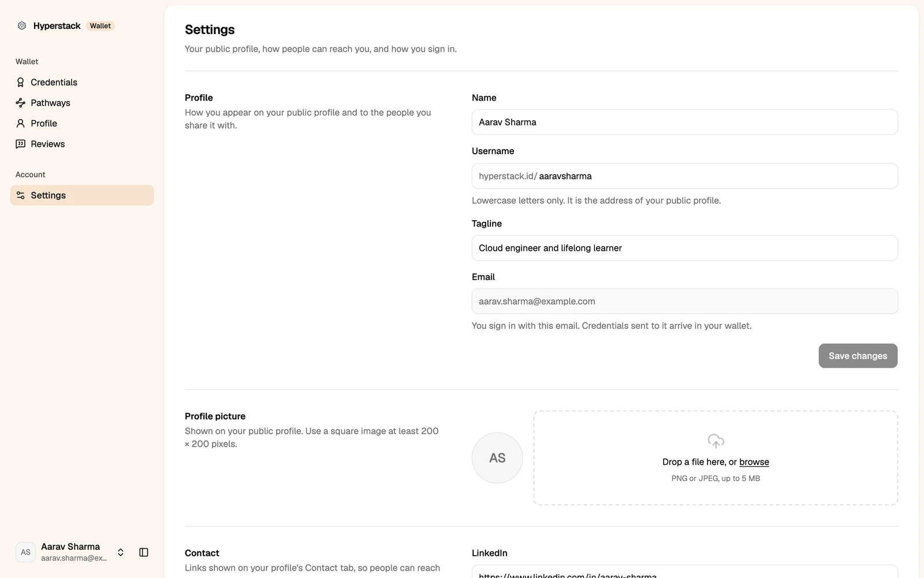Click into the Username field aaravsharma
924x578 pixels.
pyautogui.click(x=684, y=176)
